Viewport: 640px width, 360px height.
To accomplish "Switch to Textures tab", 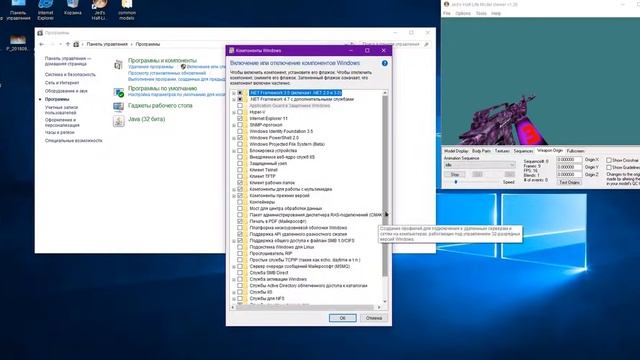I will [x=502, y=151].
